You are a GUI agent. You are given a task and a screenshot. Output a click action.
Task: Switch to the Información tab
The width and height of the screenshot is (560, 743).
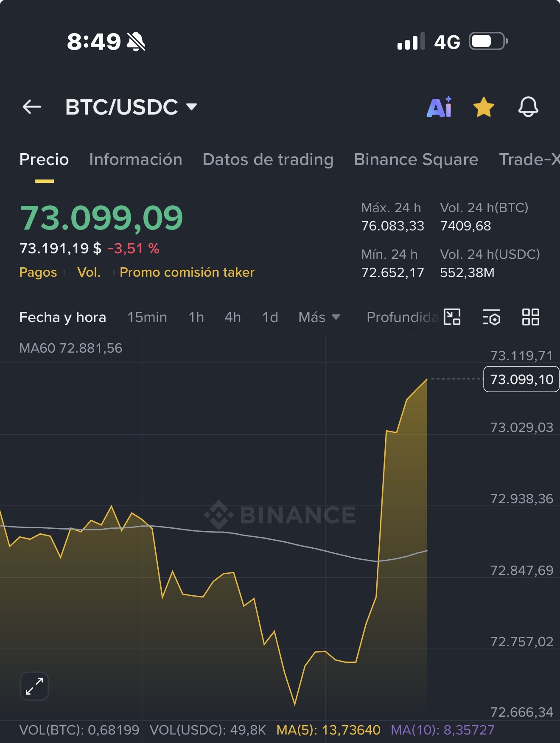coord(136,160)
